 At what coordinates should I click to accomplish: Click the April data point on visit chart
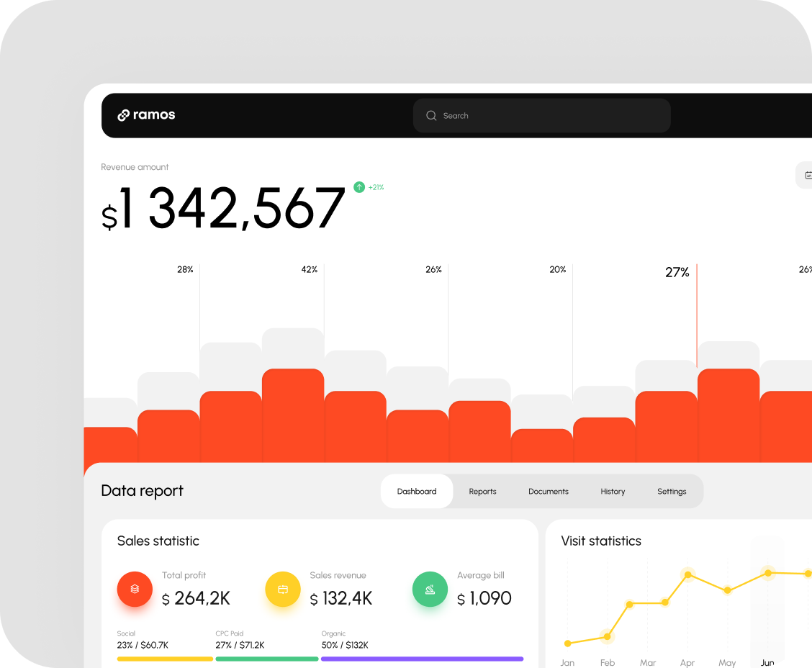point(688,574)
